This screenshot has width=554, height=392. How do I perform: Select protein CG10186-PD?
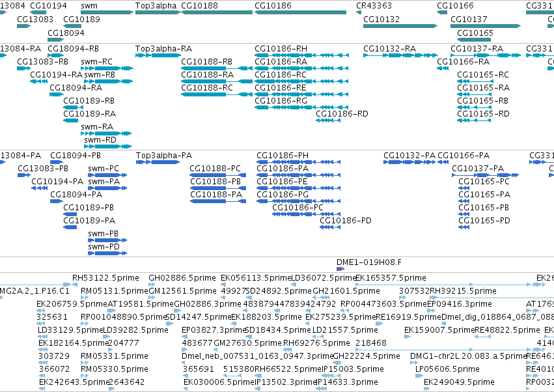point(330,227)
